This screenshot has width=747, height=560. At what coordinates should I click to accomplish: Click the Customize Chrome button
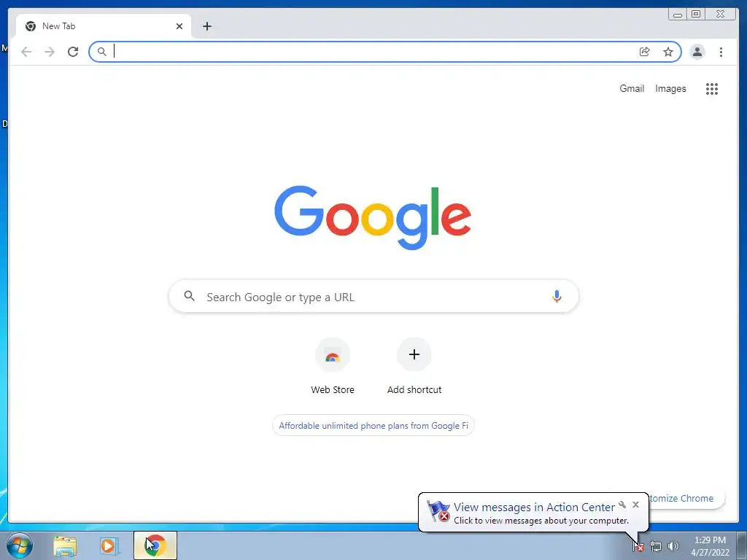[x=686, y=498]
